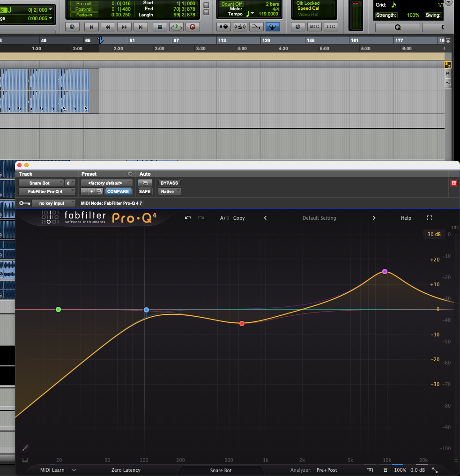The image size is (460, 476).
Task: Click the MIDI Learn button
Action: pos(52,470)
